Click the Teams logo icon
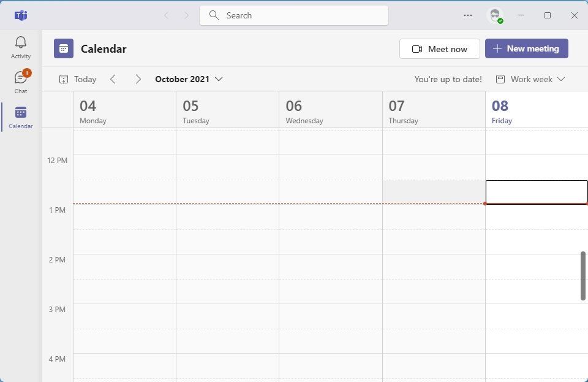588x382 pixels. point(21,15)
